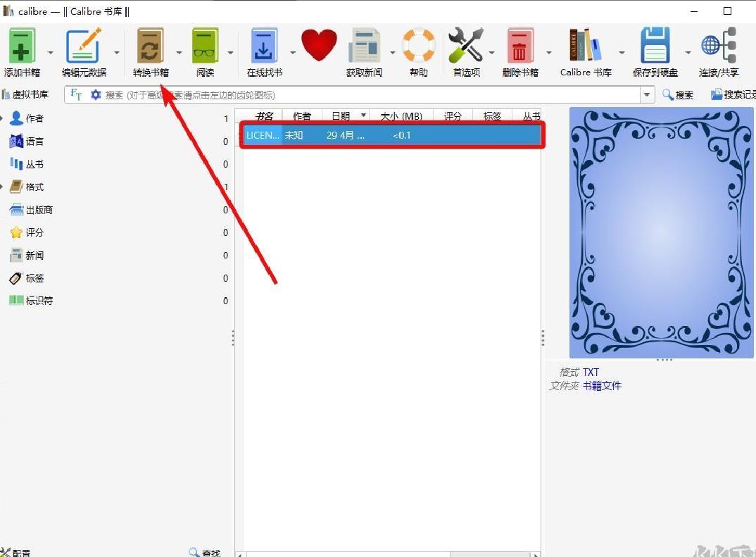Open the dropdown arrow next to 首选项

click(x=492, y=52)
